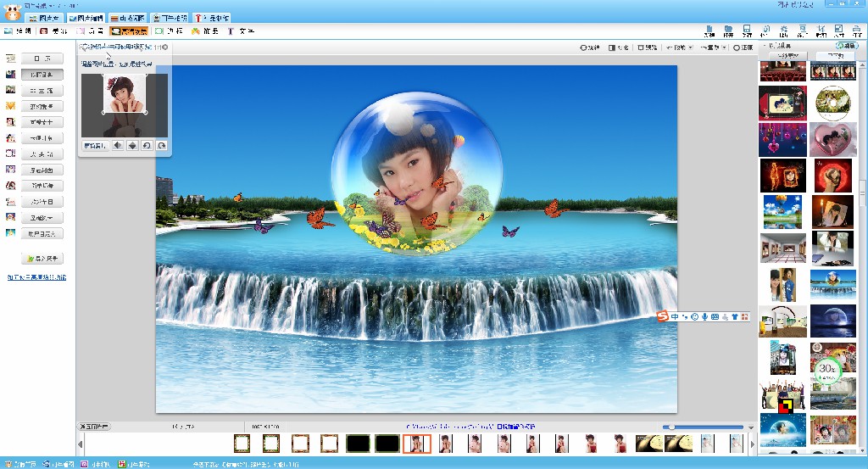Click the Sogou shirt skin icon
Viewport: 868px width, 469px height.
(735, 316)
